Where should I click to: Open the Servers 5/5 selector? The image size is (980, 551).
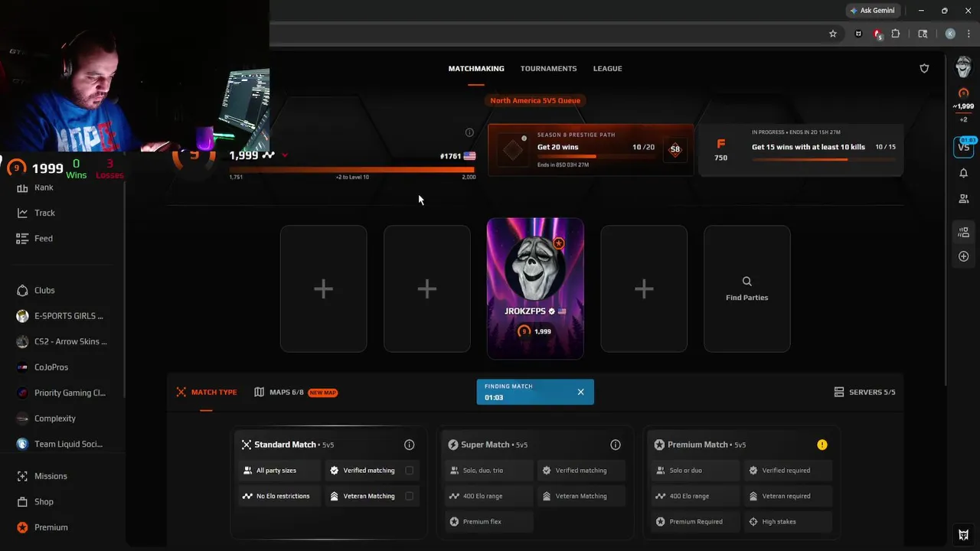[x=864, y=392]
